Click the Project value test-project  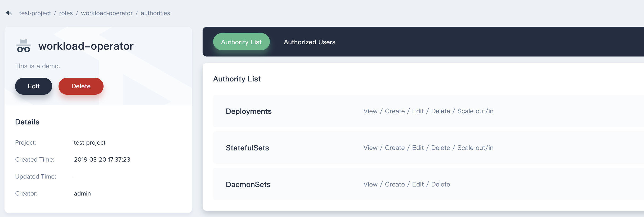click(90, 143)
